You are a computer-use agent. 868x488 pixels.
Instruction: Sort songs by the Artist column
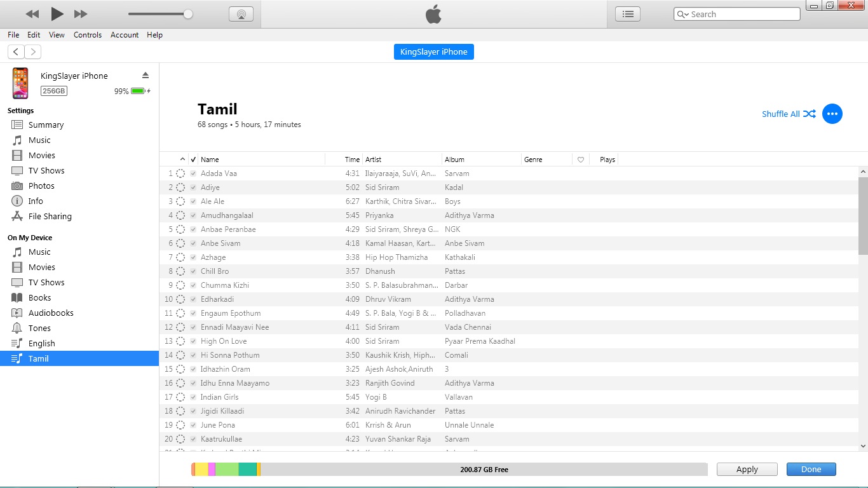coord(373,159)
